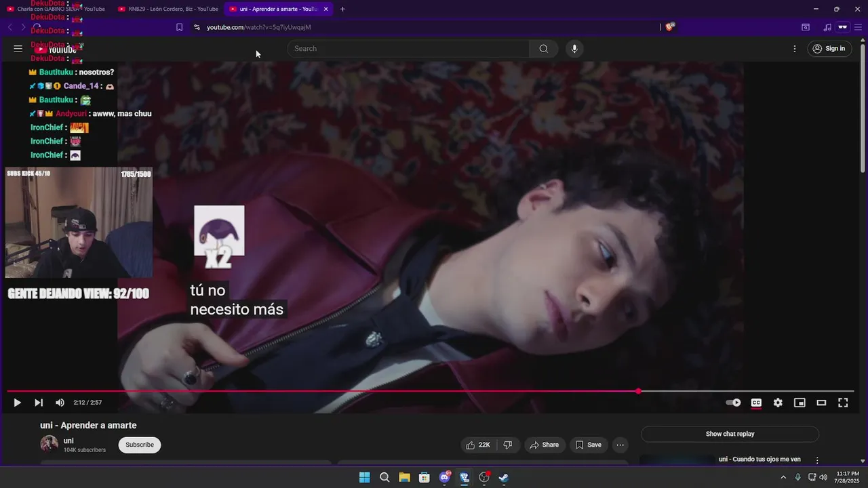
Task: Enter full screen mode
Action: click(843, 403)
